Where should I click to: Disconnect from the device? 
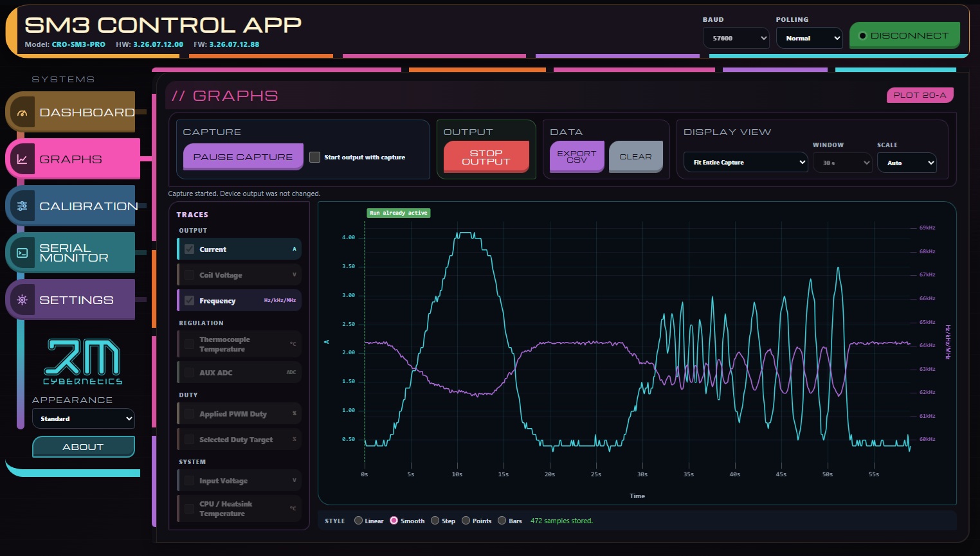pos(905,35)
